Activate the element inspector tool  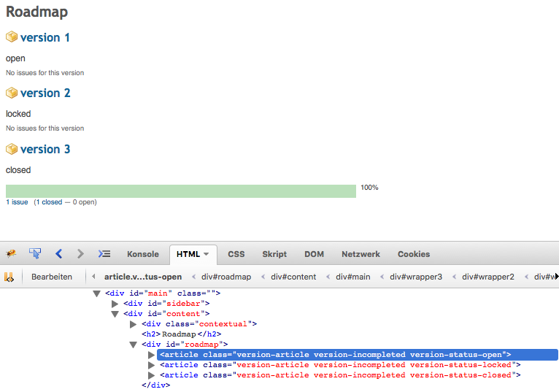coord(35,254)
